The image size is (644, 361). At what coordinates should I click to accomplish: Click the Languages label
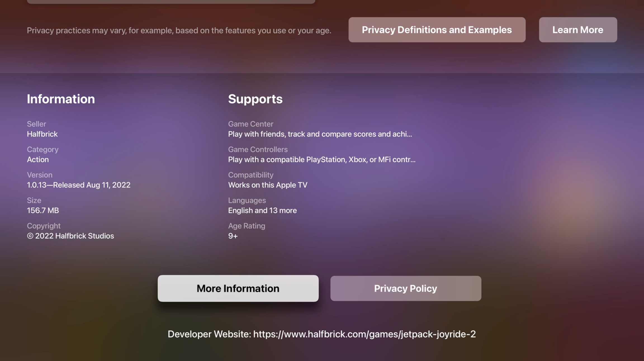247,200
